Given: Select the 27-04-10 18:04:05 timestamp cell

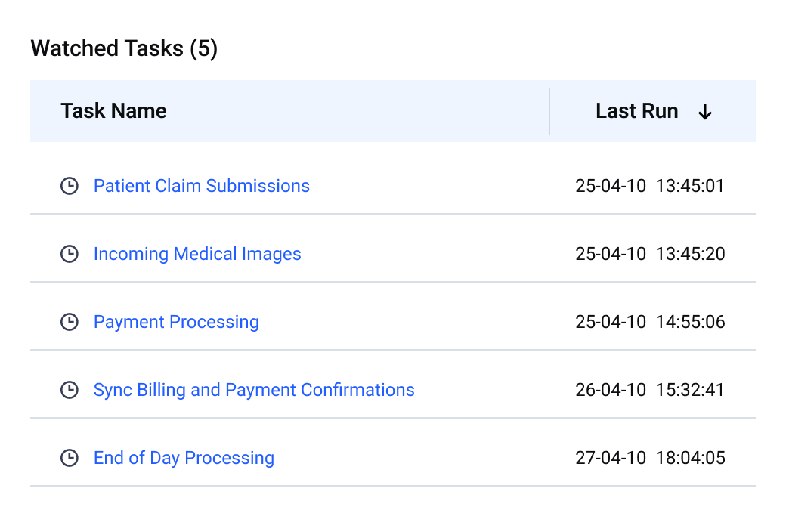Looking at the screenshot, I should point(650,458).
